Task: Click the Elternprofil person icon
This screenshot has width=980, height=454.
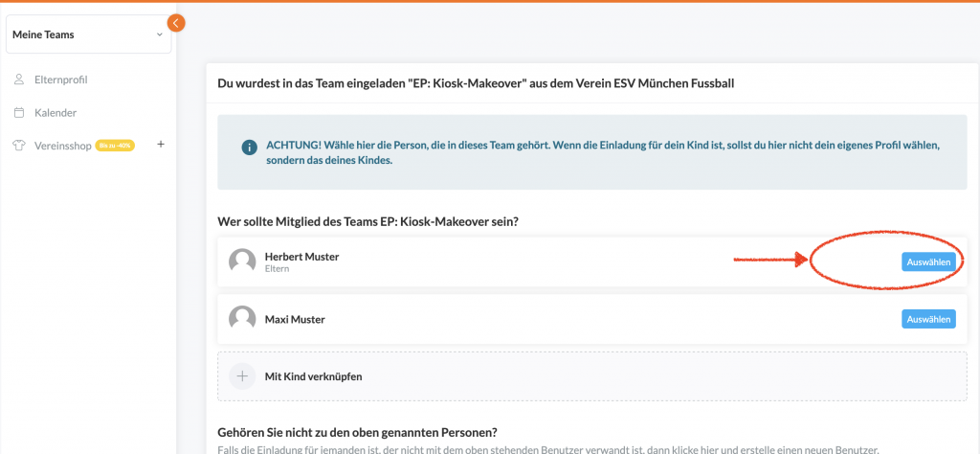Action: (x=19, y=79)
